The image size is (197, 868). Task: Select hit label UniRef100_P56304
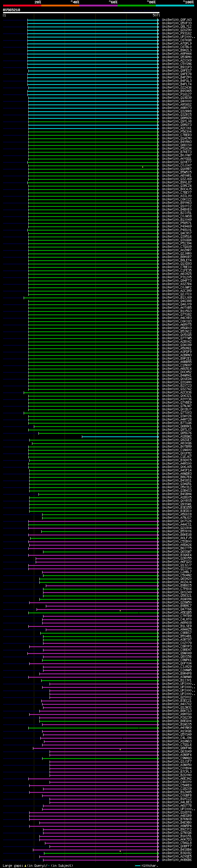(x=177, y=132)
